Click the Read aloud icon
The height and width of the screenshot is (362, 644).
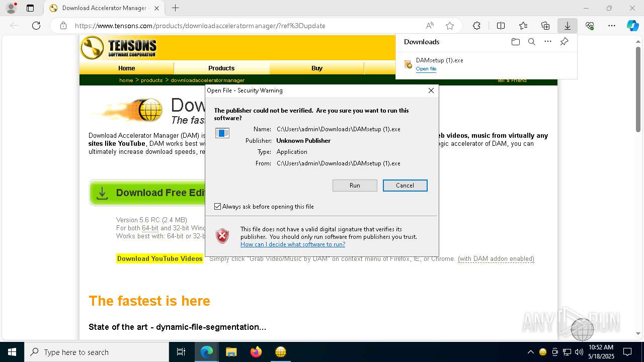[430, 26]
